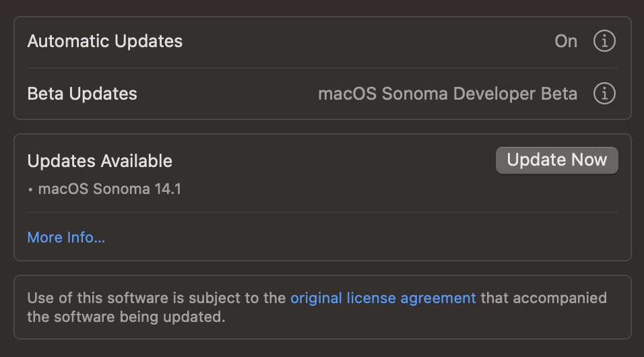The height and width of the screenshot is (357, 644).
Task: Open Beta Updates info button
Action: 604,94
